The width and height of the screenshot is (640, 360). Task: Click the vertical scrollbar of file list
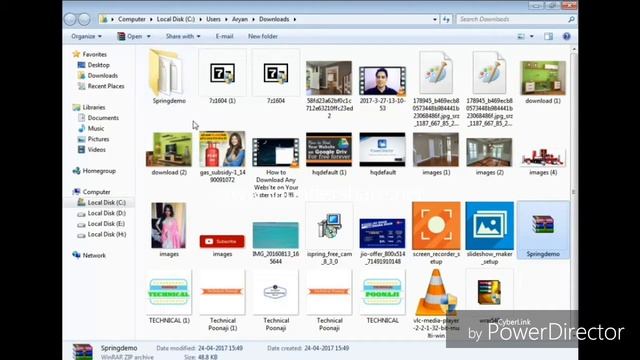[x=574, y=192]
